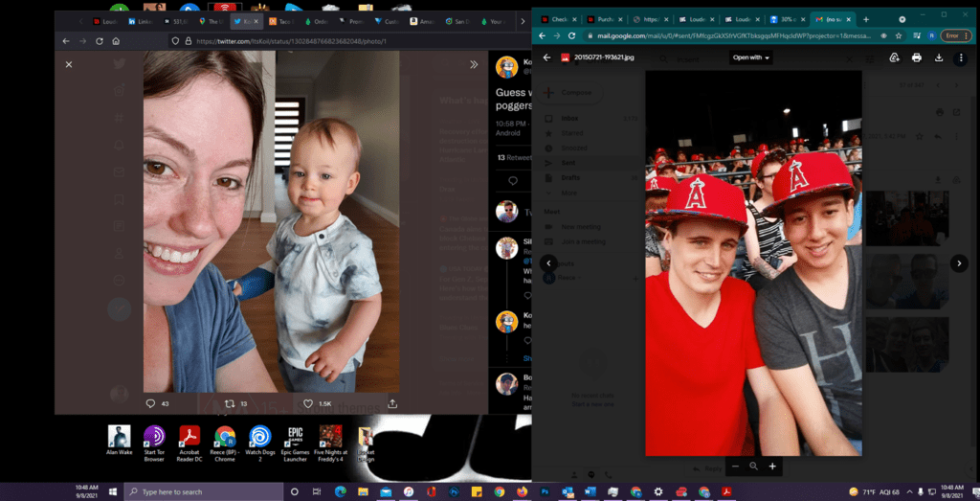The width and height of the screenshot is (980, 501).
Task: Open Alan Wake desktop shortcut
Action: (x=120, y=441)
